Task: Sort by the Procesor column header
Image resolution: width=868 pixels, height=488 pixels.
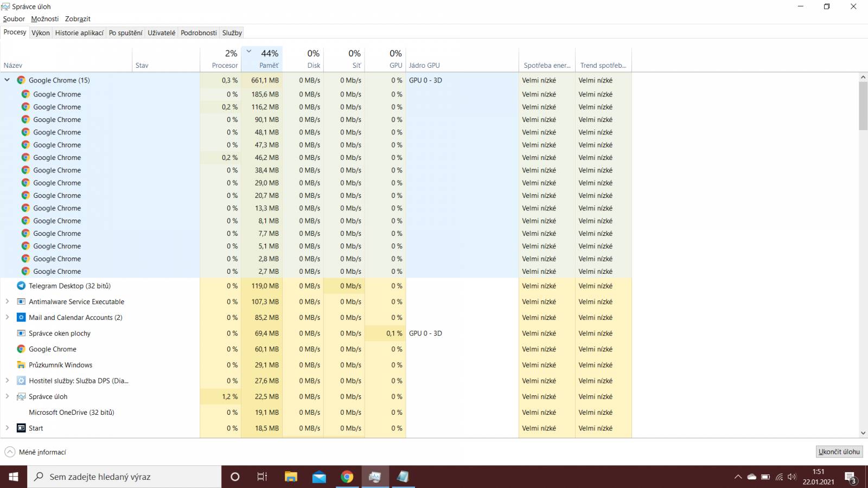Action: click(221, 60)
